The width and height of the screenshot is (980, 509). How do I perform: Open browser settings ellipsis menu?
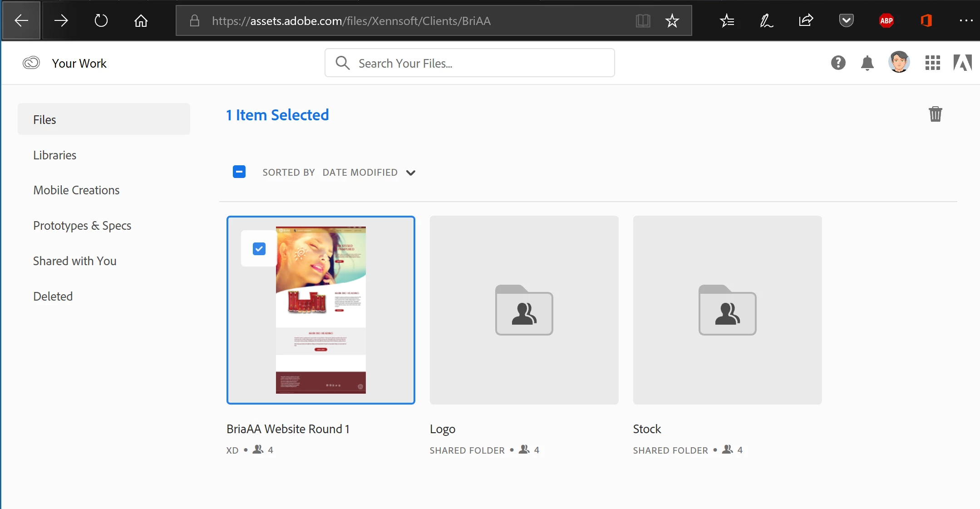pos(966,20)
